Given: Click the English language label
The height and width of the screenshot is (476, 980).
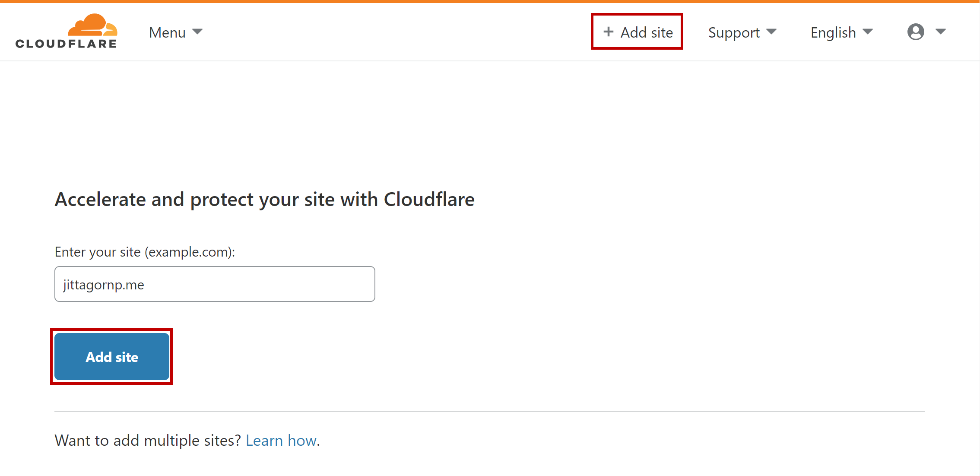Looking at the screenshot, I should 833,32.
